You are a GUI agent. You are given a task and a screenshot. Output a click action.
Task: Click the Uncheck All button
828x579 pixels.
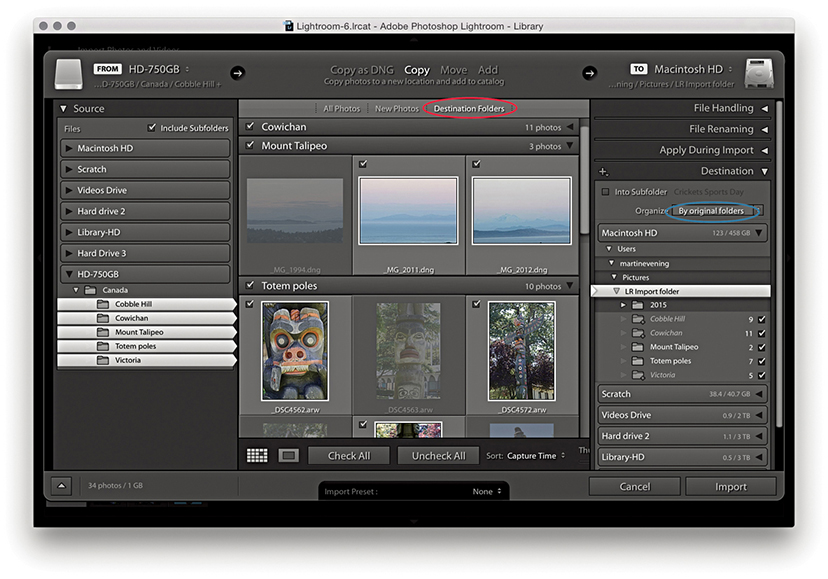(438, 456)
